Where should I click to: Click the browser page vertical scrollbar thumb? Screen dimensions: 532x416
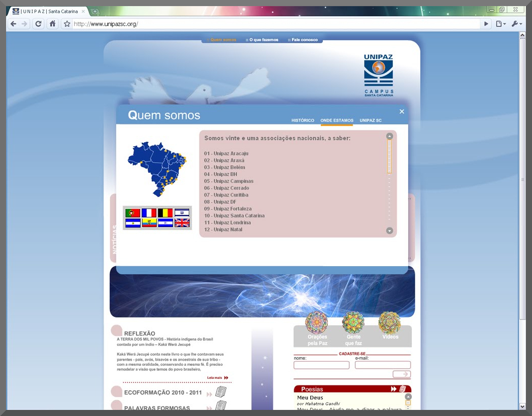point(522,180)
